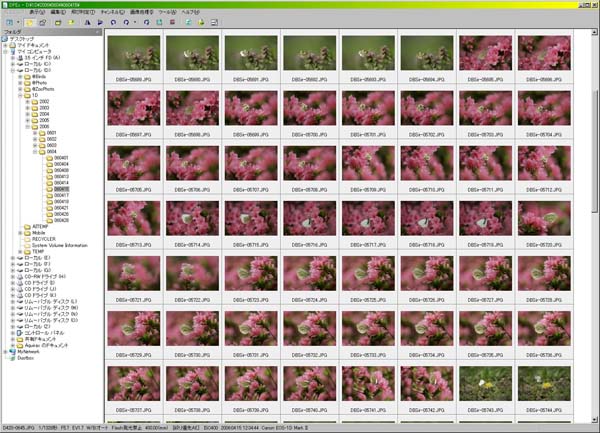This screenshot has height=433, width=600.
Task: Open the view mode icon at the toolbar's left end
Action: coord(10,23)
